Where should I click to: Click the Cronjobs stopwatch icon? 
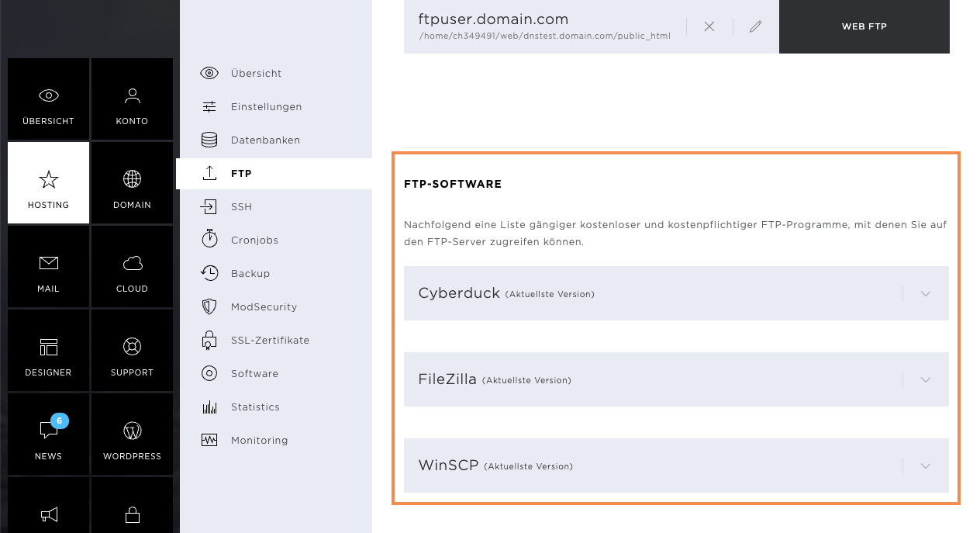point(209,239)
